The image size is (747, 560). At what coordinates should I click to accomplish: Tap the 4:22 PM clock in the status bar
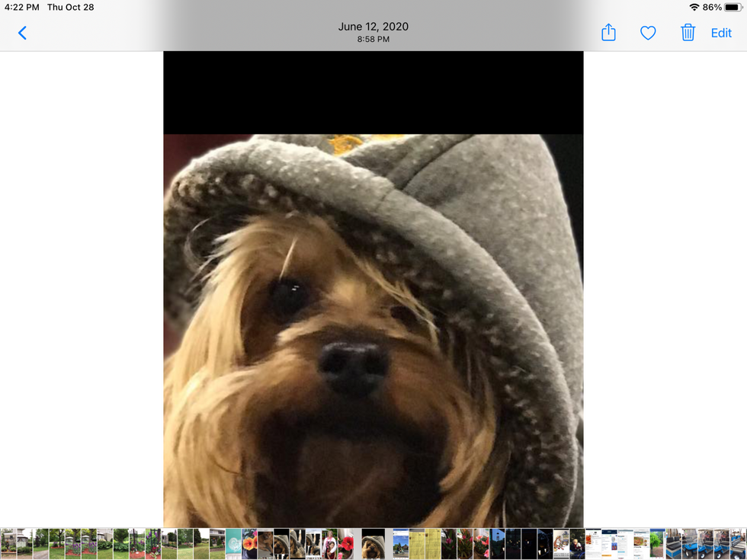(x=22, y=7)
